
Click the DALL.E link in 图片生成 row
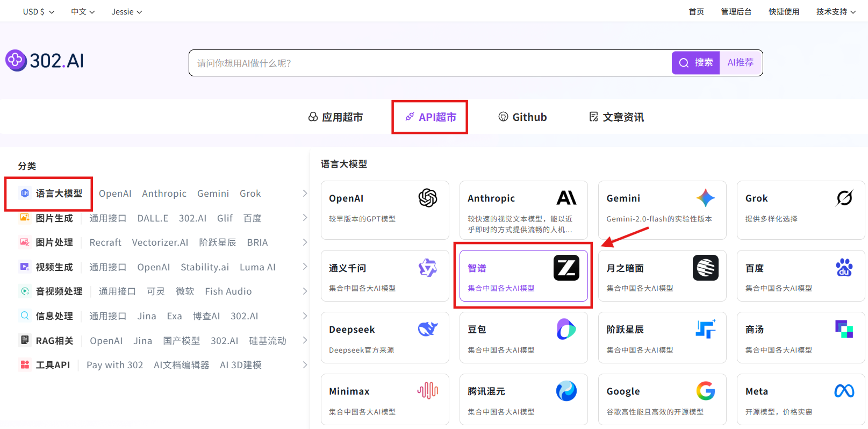coord(153,218)
